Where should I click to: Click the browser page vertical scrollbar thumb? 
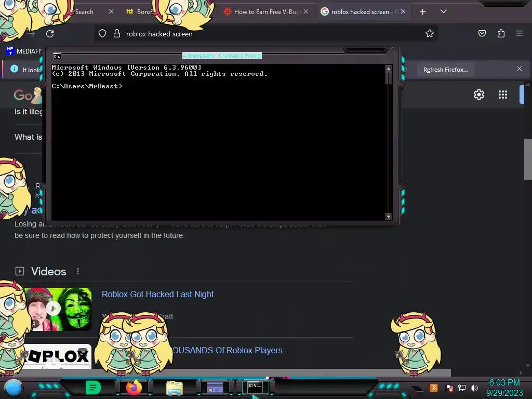coord(528,159)
